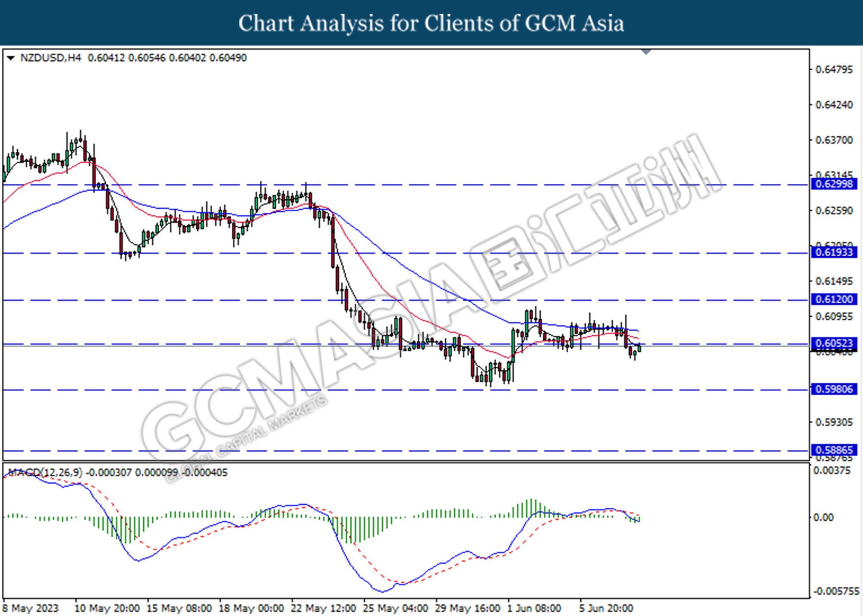This screenshot has width=863, height=616.
Task: Click the 0.63700 price axis value
Action: click(834, 140)
